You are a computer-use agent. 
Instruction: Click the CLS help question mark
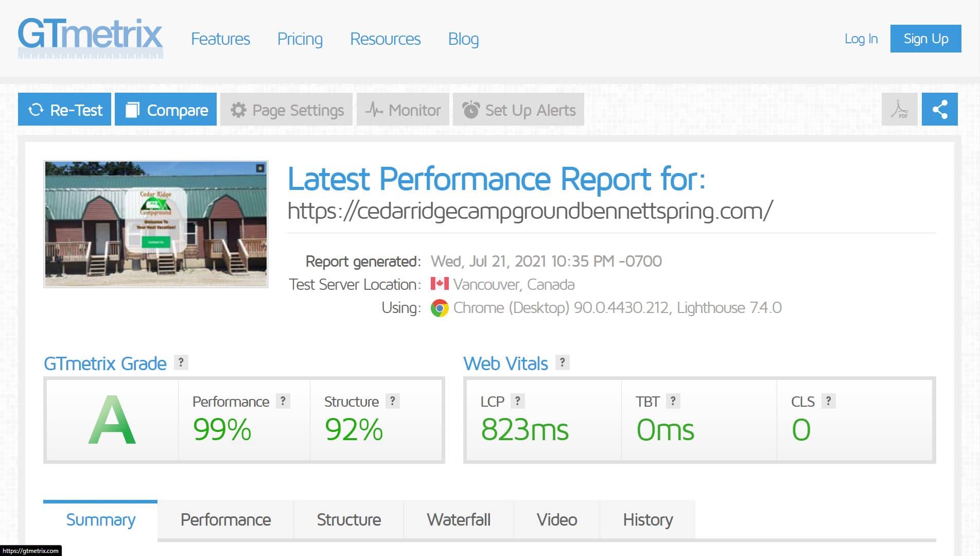828,401
